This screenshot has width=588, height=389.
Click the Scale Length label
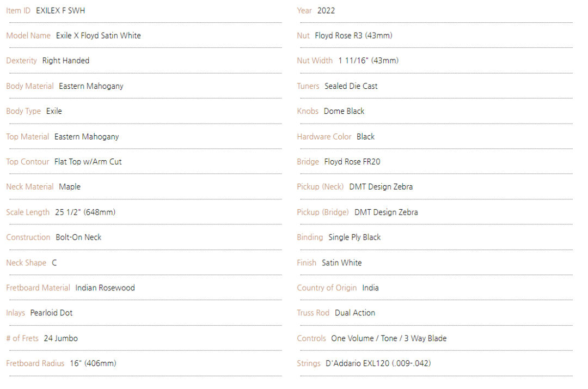coord(28,212)
